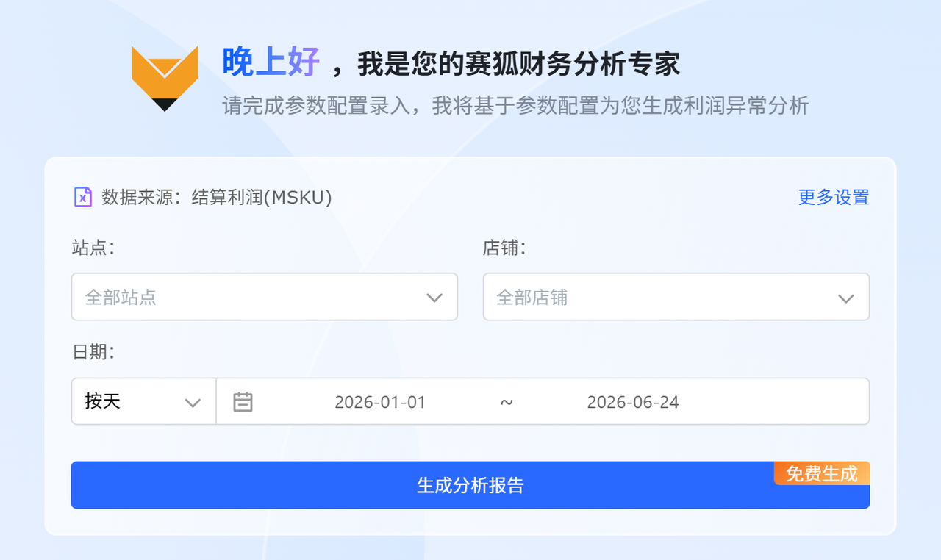941x560 pixels.
Task: Open the 按天 granularity dropdown
Action: point(144,401)
